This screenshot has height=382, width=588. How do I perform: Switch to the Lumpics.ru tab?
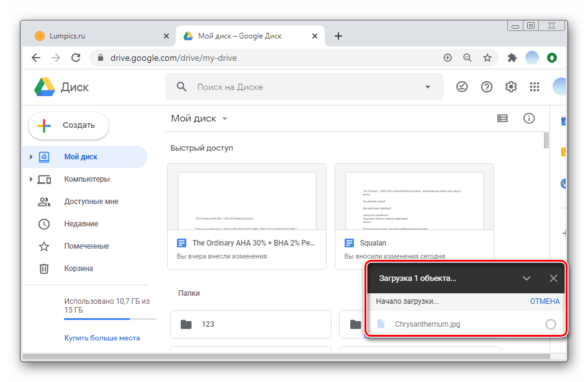tap(98, 36)
